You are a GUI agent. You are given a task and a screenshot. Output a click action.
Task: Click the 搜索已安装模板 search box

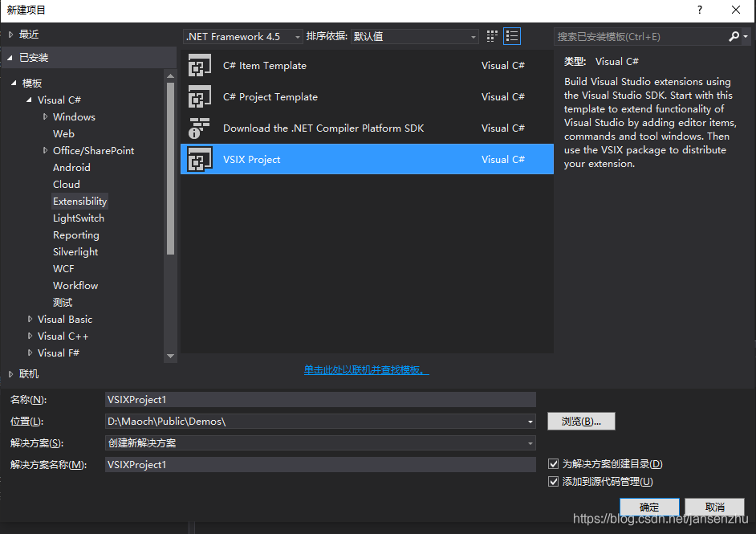[x=641, y=37]
